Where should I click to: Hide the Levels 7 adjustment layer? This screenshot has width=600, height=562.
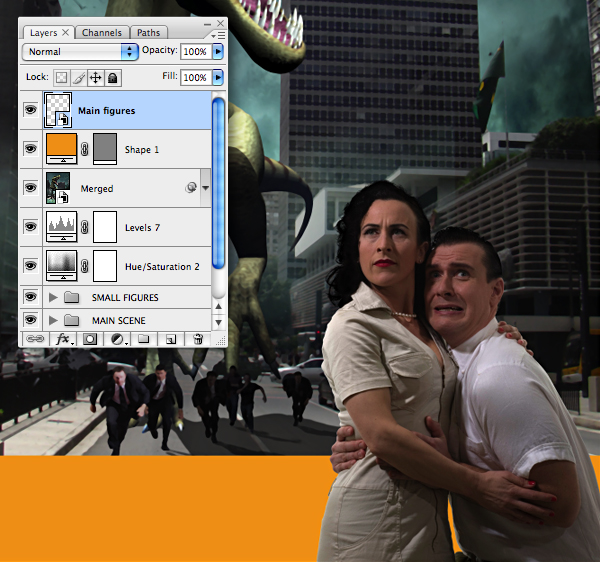tap(31, 226)
